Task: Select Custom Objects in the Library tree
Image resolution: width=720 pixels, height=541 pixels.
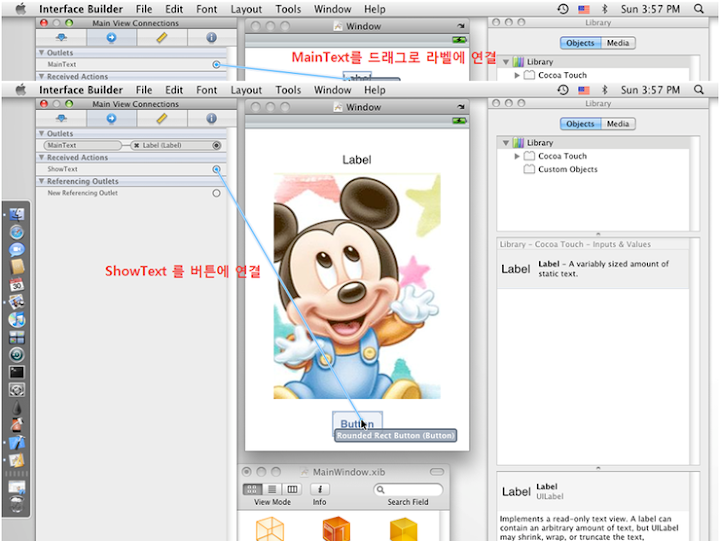Action: (x=567, y=169)
